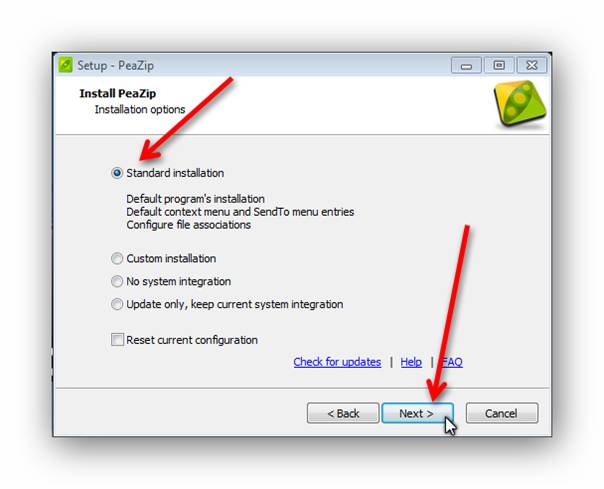Go to the previous step with Back
The height and width of the screenshot is (489, 604).
pyautogui.click(x=343, y=413)
